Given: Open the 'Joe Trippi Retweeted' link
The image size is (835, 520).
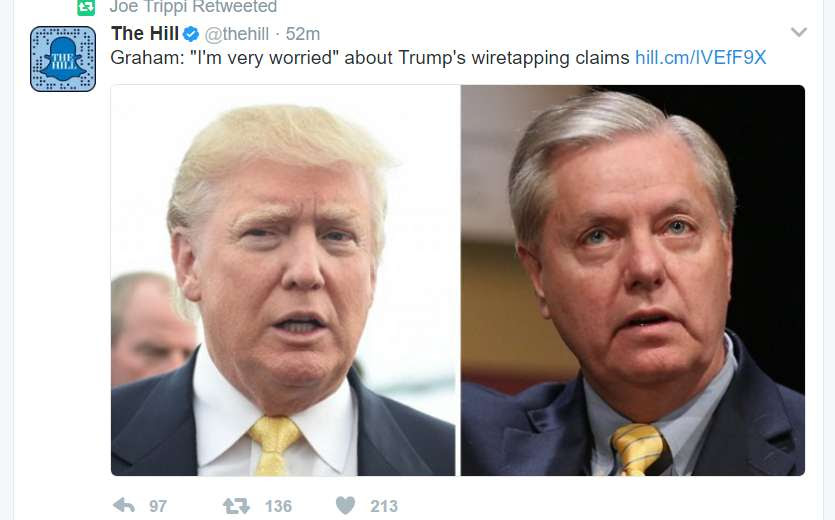Looking at the screenshot, I should [193, 7].
